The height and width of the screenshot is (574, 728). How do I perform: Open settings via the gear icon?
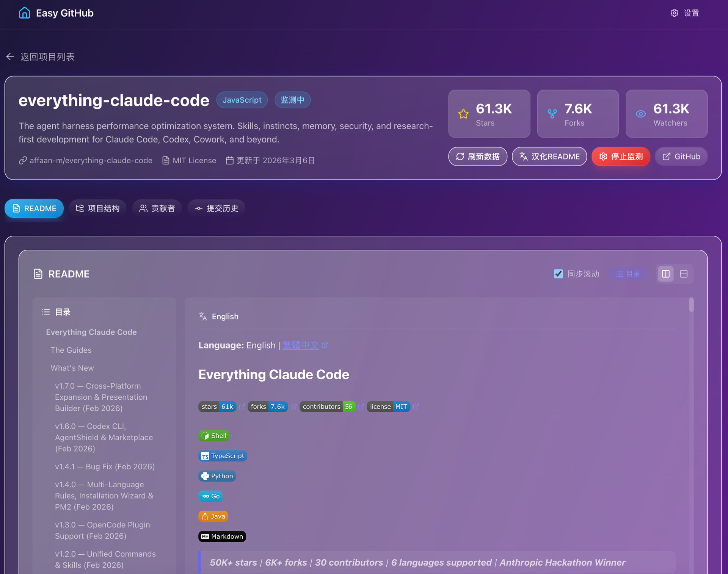[x=674, y=13]
